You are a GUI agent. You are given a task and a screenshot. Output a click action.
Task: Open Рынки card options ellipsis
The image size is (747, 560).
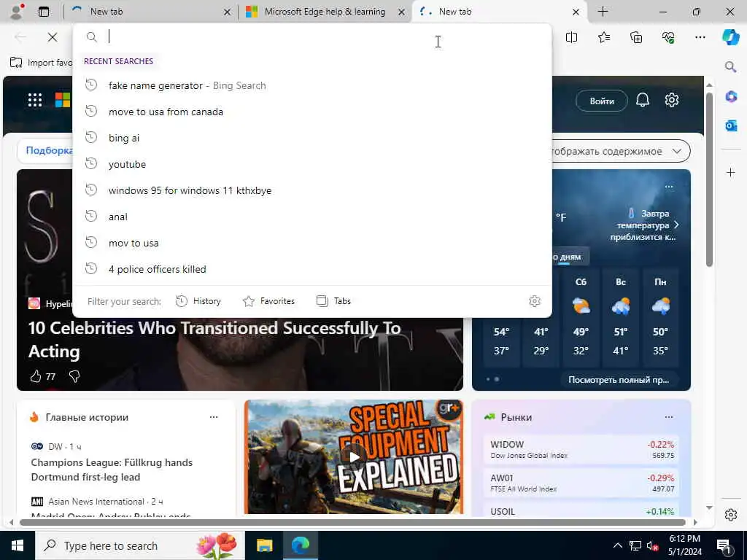[669, 417]
